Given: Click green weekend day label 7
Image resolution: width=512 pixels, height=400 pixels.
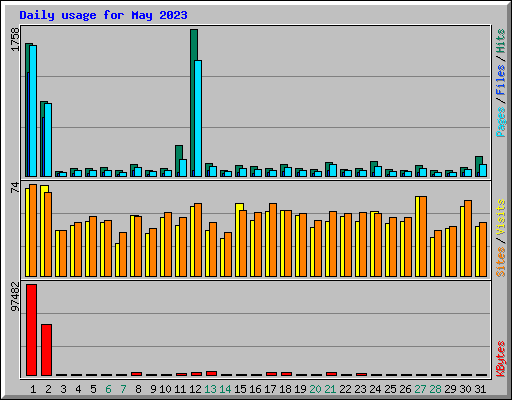Looking at the screenshot, I should [123, 389].
